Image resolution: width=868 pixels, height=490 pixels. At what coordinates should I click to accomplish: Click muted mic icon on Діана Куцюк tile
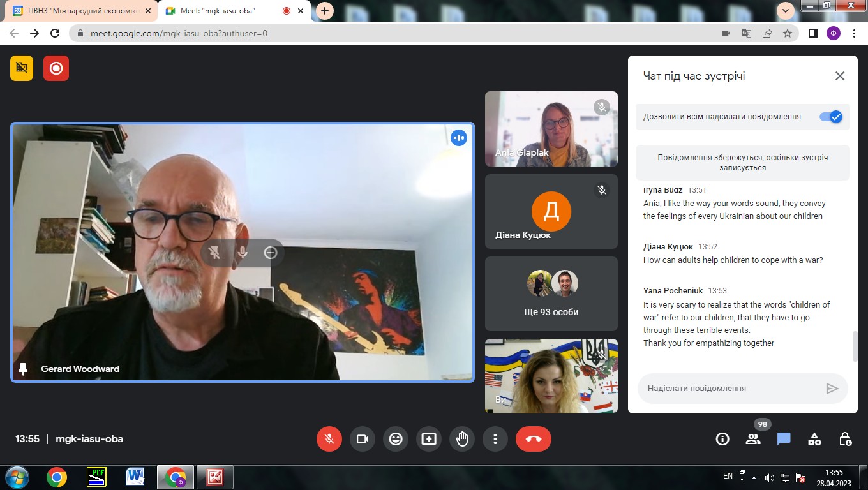click(601, 189)
